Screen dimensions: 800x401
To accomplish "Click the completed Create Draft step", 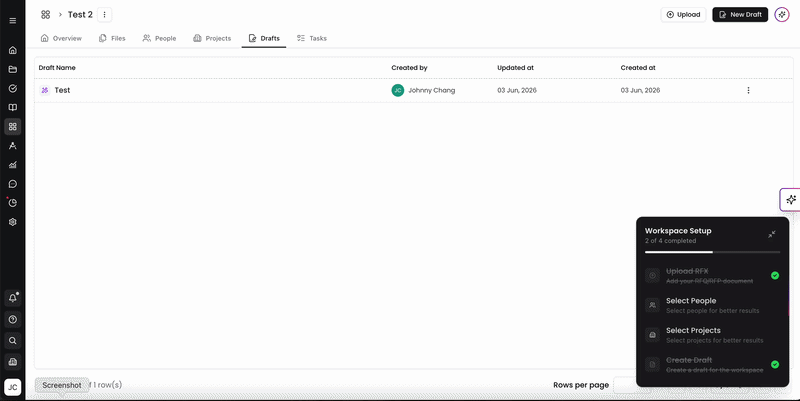I will [x=712, y=364].
